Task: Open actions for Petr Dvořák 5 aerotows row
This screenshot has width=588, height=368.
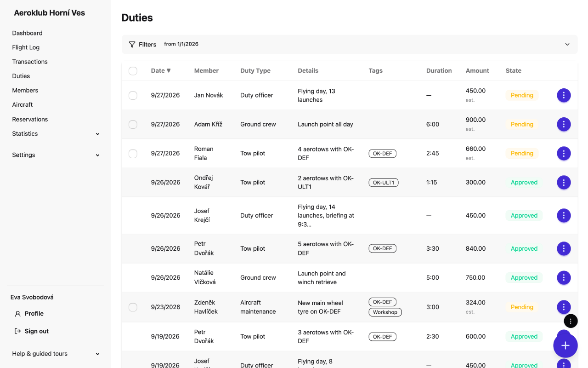Action: [564, 248]
